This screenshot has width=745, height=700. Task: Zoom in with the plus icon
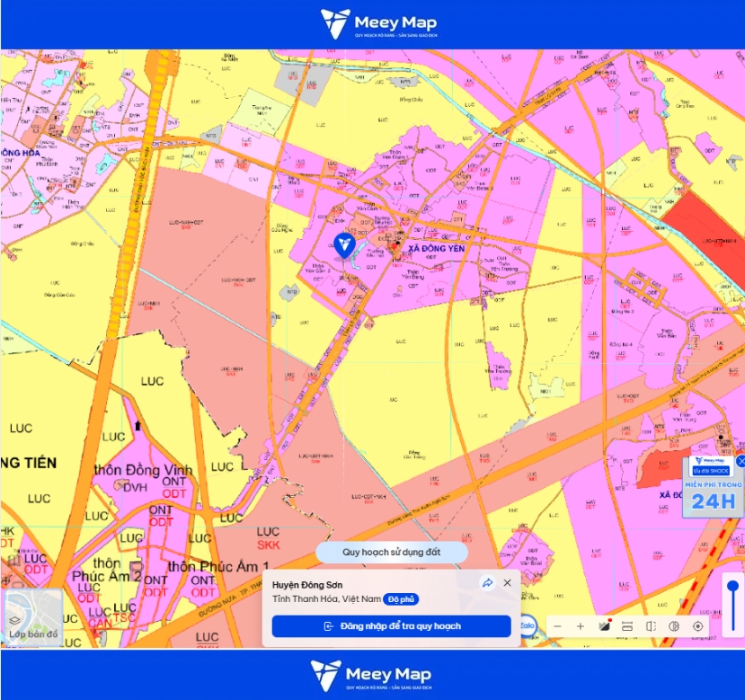(581, 626)
